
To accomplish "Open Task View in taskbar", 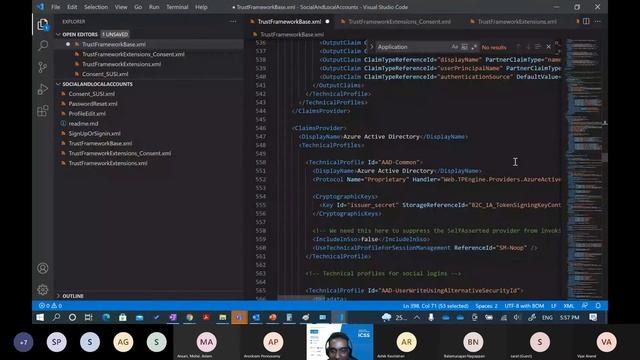I will coord(88,317).
